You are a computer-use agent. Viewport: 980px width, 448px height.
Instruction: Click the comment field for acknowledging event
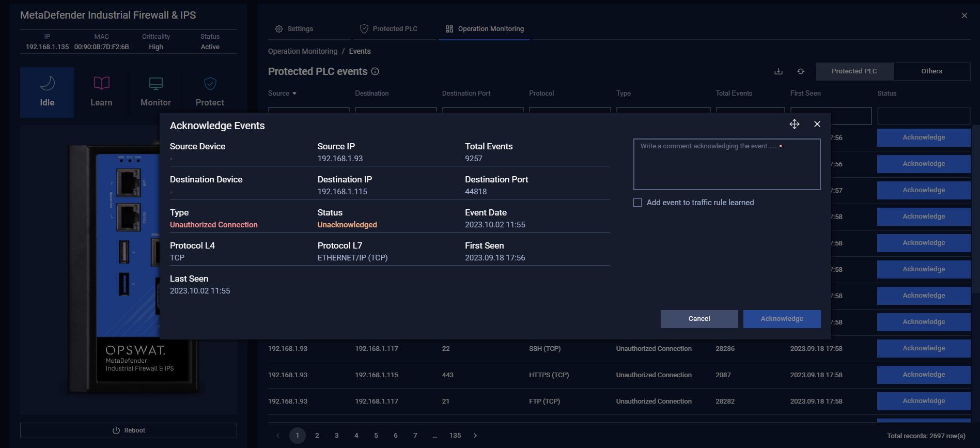pyautogui.click(x=727, y=164)
